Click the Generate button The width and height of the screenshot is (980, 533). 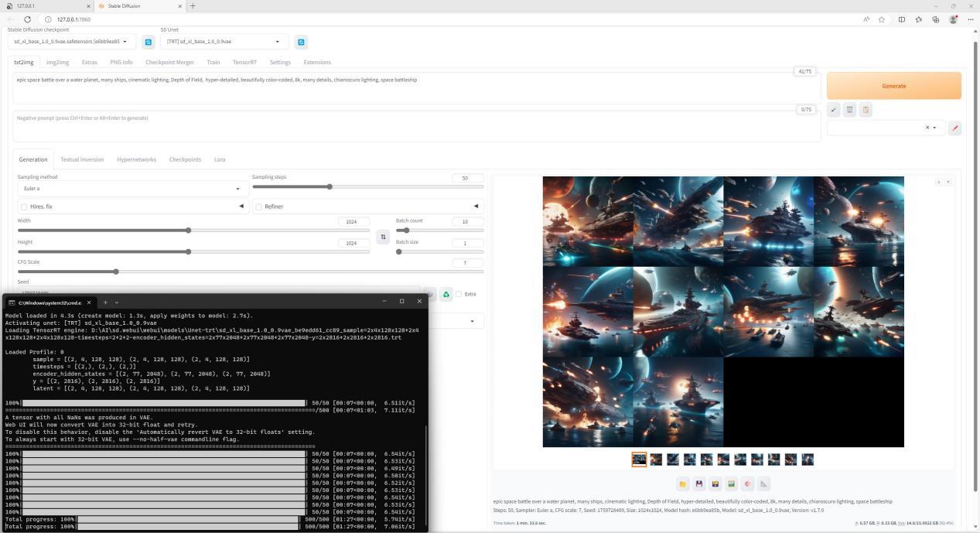893,86
